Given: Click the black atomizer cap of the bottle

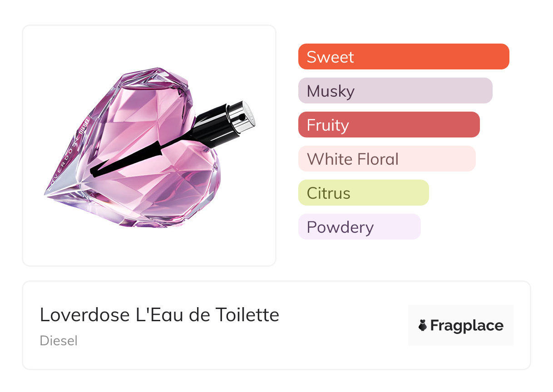Looking at the screenshot, I should [213, 125].
